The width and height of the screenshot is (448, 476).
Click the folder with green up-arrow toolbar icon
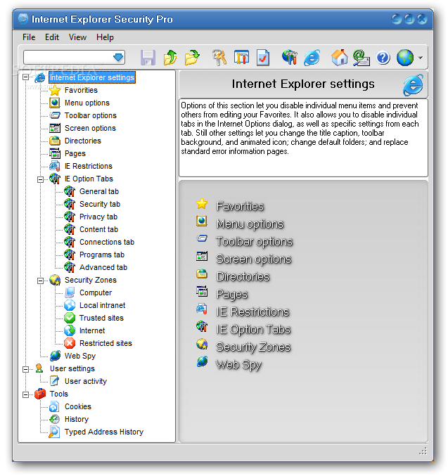170,58
